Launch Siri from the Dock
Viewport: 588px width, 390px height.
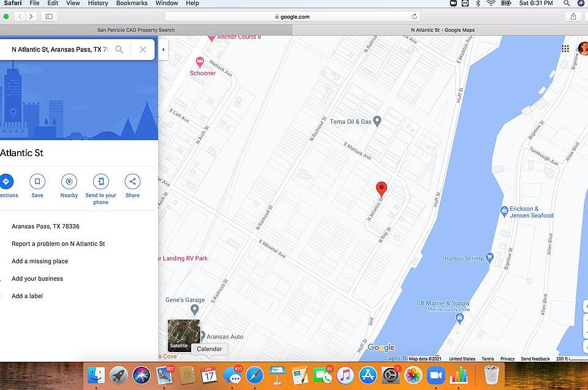[141, 375]
